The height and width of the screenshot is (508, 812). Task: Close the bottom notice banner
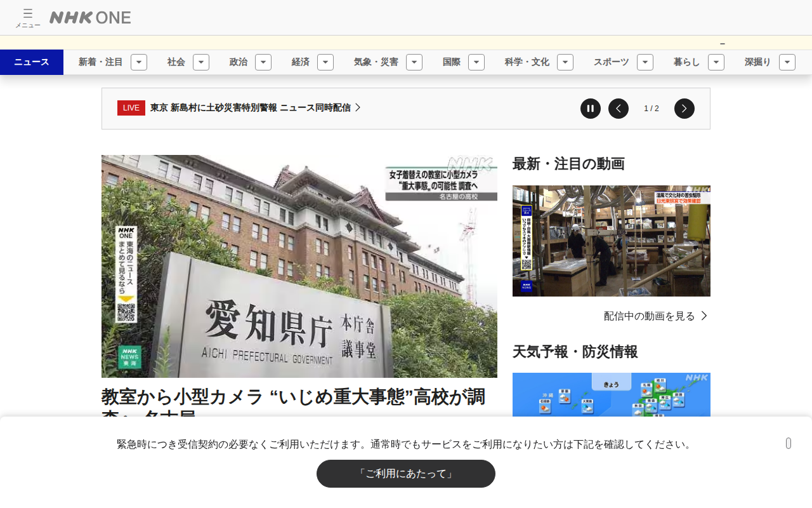789,443
